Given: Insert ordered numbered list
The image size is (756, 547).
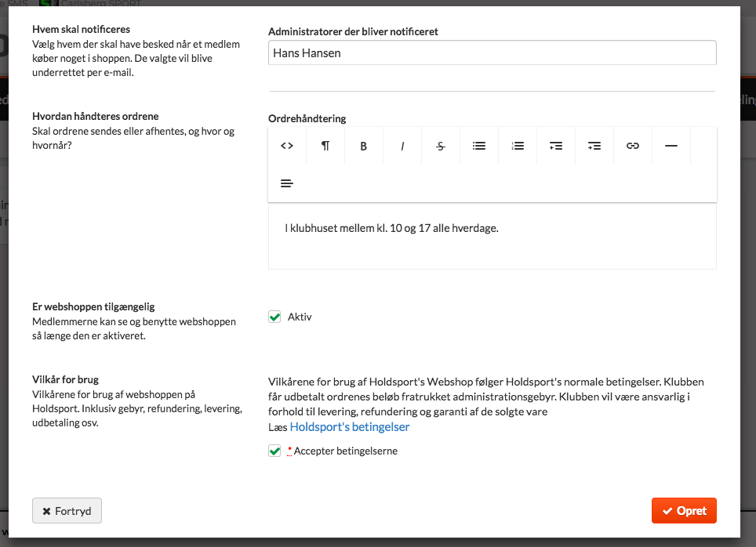Looking at the screenshot, I should [518, 146].
